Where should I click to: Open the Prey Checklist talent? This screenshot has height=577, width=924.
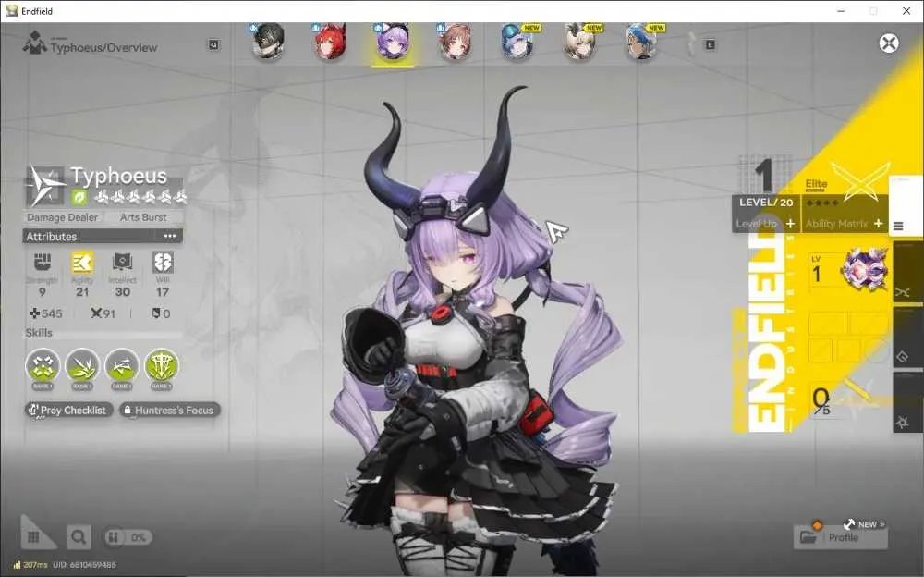(x=68, y=410)
